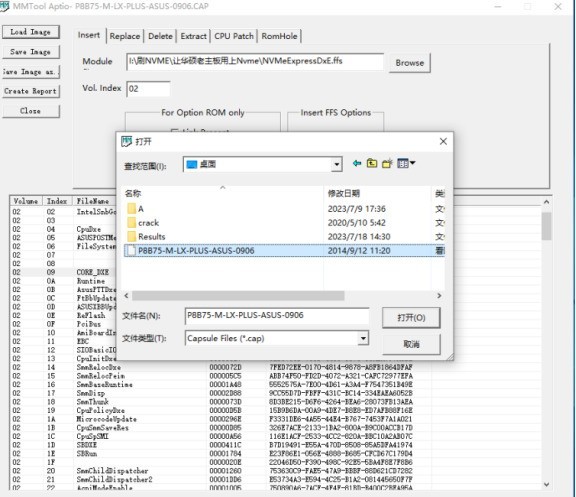Click the Save Image button
576x497 pixels.
pyautogui.click(x=30, y=52)
